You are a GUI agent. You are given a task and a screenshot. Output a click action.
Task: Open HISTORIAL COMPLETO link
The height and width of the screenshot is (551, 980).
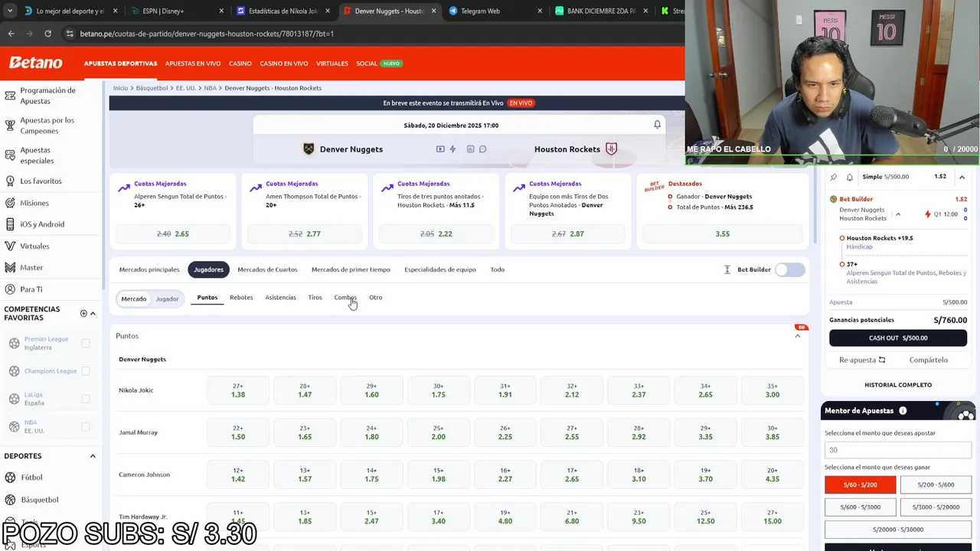coord(898,385)
